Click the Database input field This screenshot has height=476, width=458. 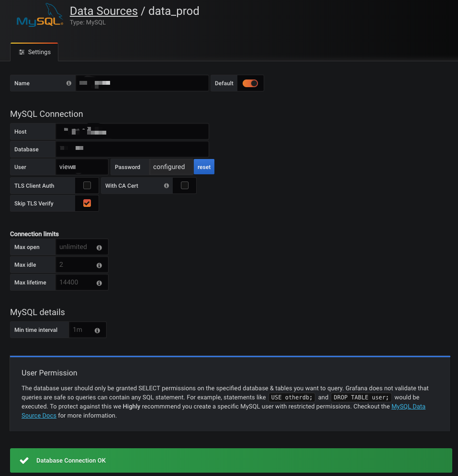(x=132, y=149)
